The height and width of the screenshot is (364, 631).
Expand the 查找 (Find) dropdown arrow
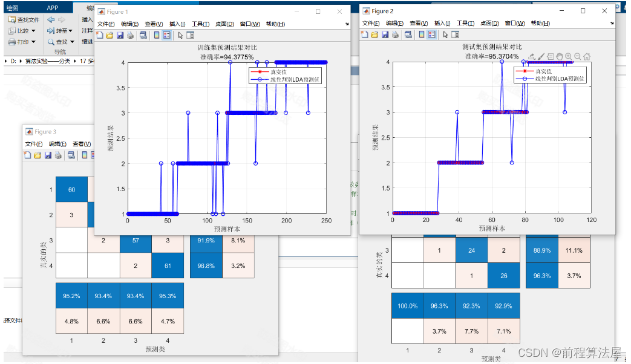click(x=72, y=42)
